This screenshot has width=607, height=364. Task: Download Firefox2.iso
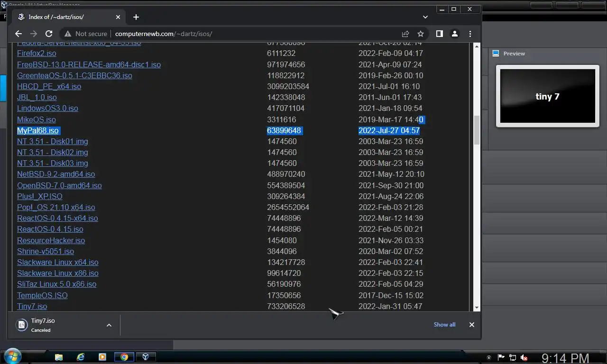37,54
